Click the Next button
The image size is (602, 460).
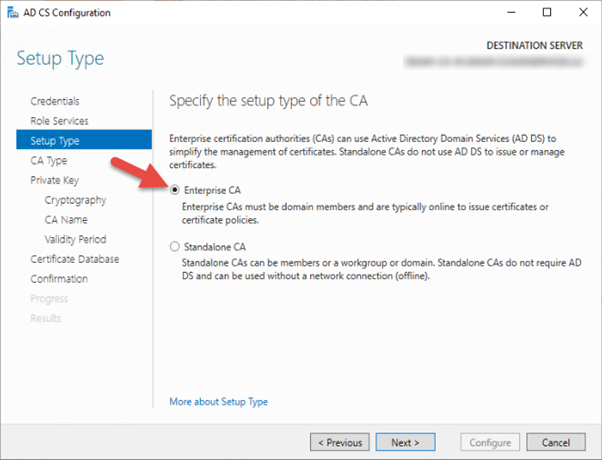pos(405,442)
